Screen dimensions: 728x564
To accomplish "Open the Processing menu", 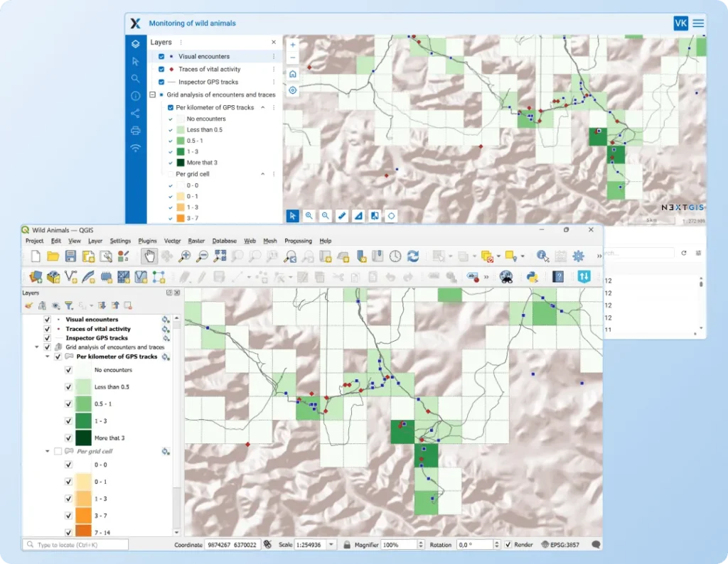I will click(x=298, y=241).
